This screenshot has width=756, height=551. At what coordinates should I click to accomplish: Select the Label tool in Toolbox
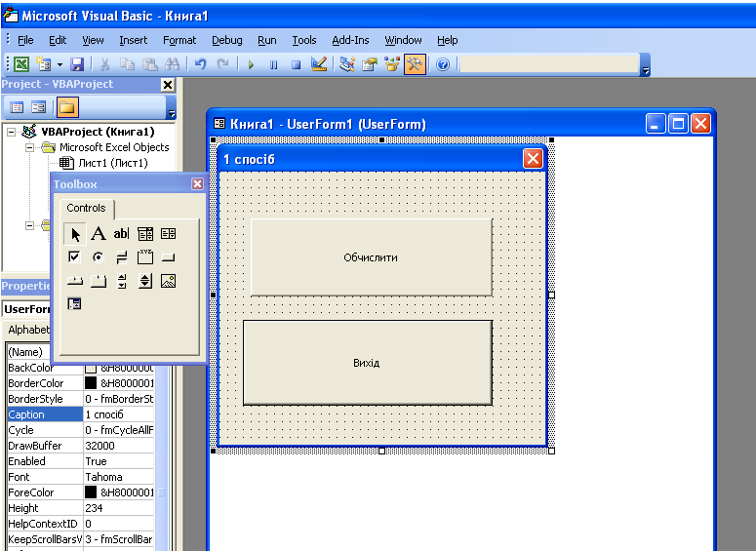pos(99,234)
